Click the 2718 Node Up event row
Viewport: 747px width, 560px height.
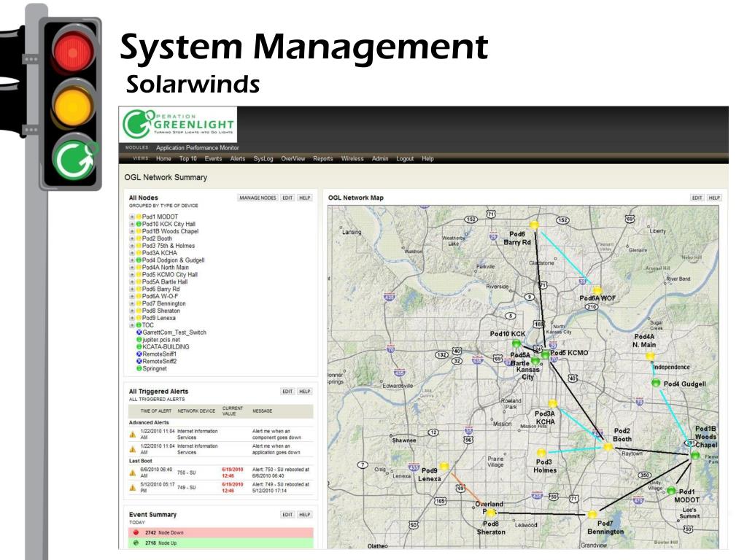(x=220, y=542)
